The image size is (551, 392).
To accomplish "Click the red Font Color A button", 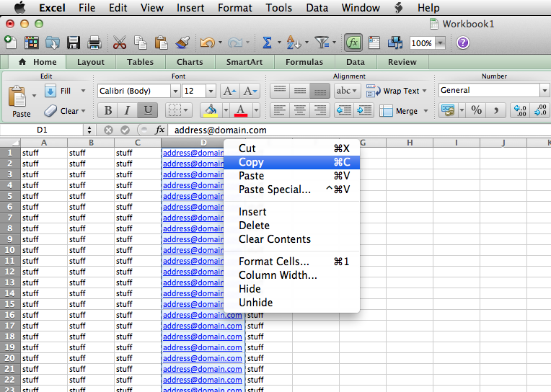I will 240,110.
